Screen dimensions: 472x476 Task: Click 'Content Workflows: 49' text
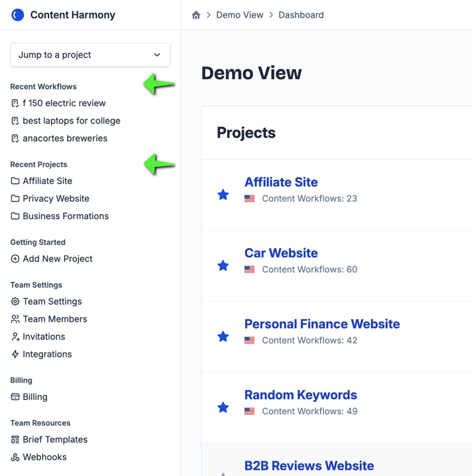coord(309,411)
